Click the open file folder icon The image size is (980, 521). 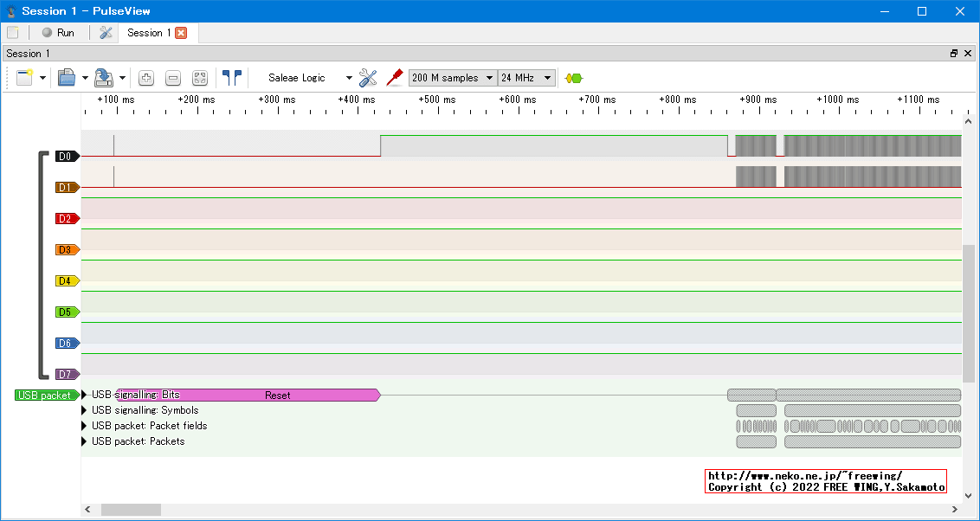click(67, 78)
